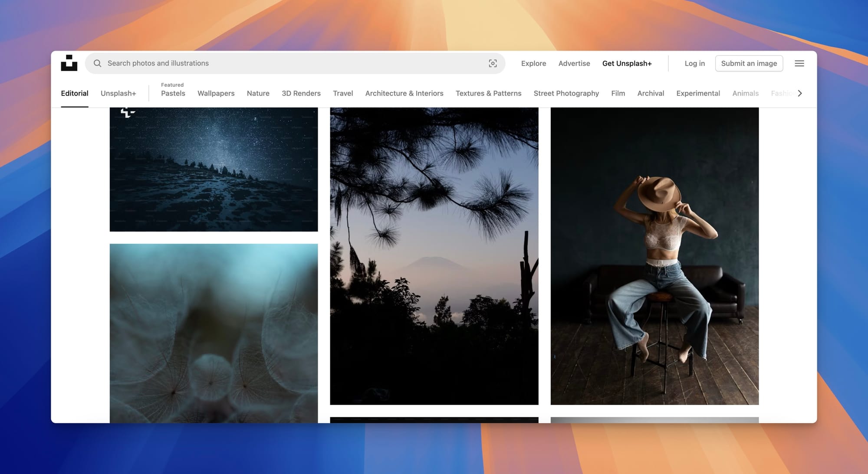Open the hamburger menu icon
The width and height of the screenshot is (868, 474).
tap(799, 63)
